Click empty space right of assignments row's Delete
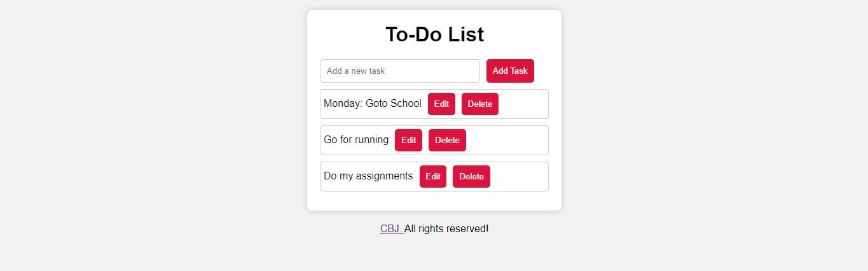This screenshot has width=868, height=271. 518,176
